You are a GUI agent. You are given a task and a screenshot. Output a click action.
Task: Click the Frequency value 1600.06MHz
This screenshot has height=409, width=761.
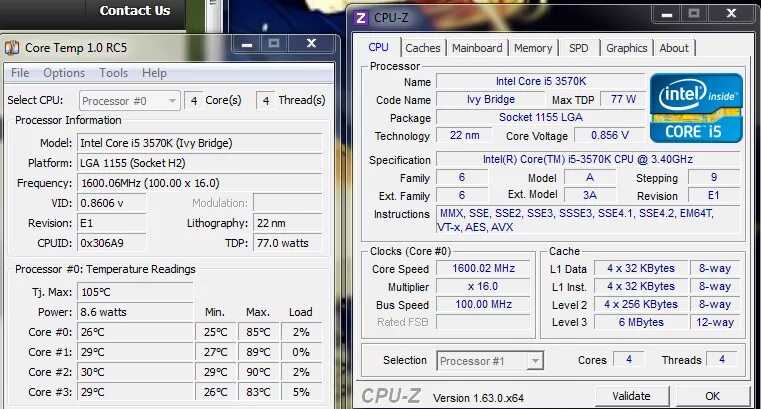[x=199, y=183]
